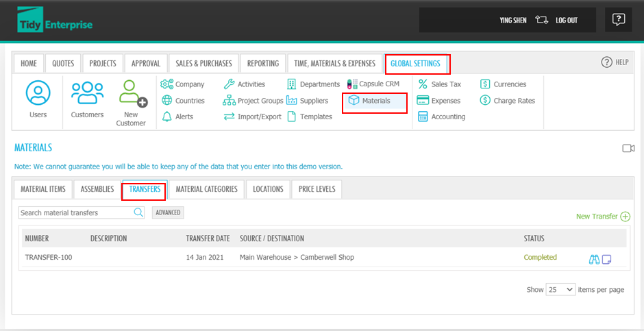The image size is (644, 331).
Task: Click the Log Out link
Action: 566,21
